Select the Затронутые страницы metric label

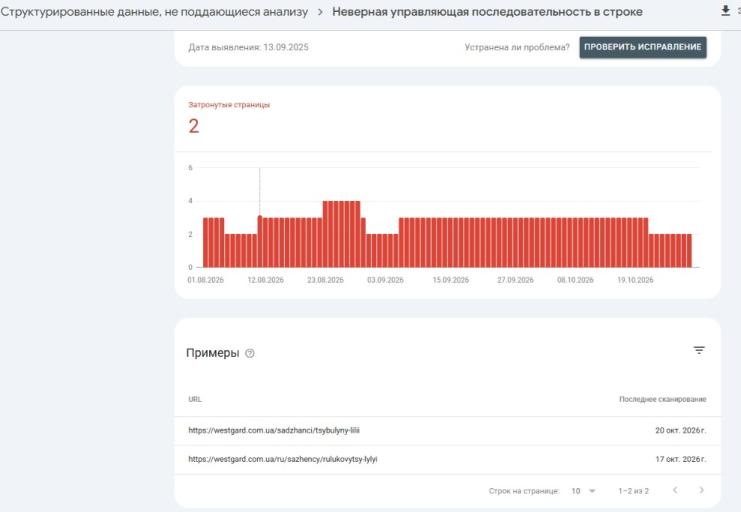[x=229, y=105]
